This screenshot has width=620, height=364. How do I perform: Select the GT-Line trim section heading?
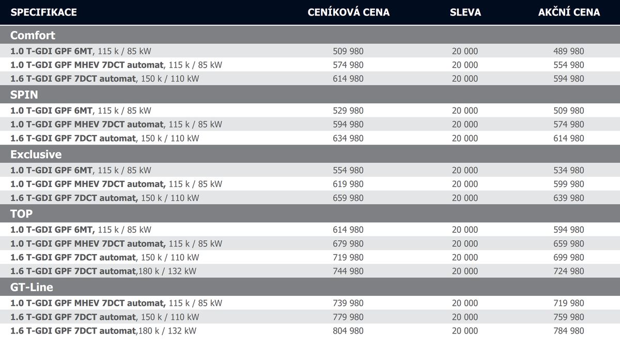tap(32, 287)
